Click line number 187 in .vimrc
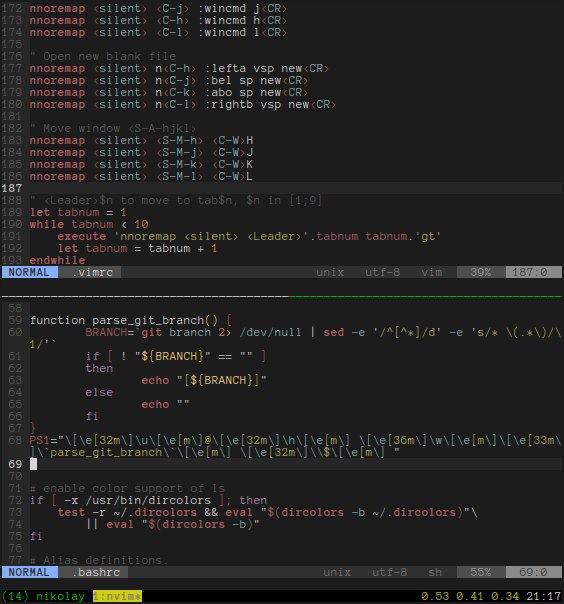This screenshot has width=564, height=604. pos(12,188)
